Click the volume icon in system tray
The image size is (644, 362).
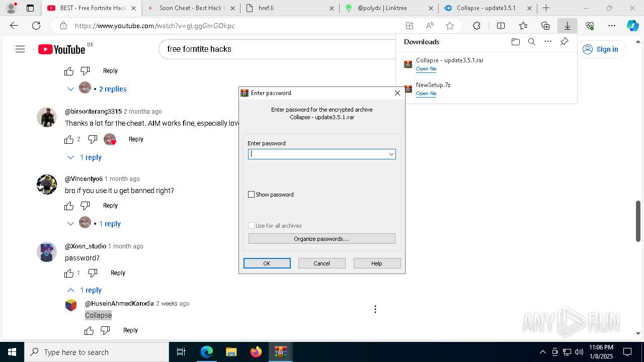[579, 352]
